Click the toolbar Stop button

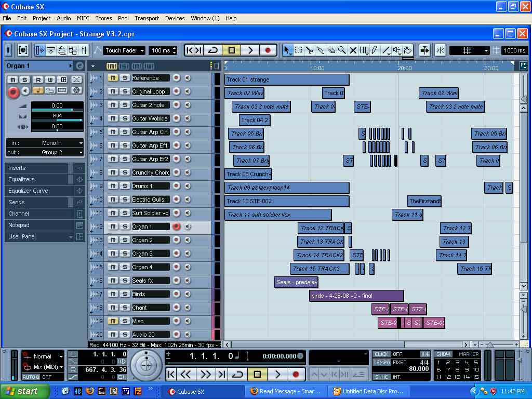point(231,50)
